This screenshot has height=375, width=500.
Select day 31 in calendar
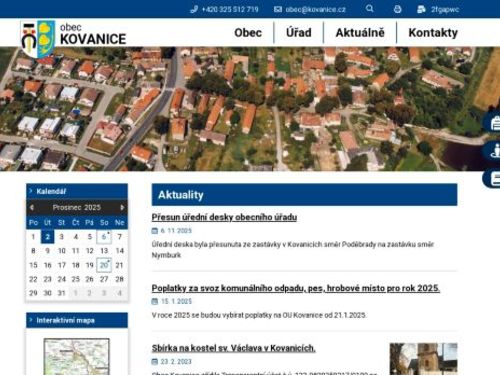click(x=61, y=293)
